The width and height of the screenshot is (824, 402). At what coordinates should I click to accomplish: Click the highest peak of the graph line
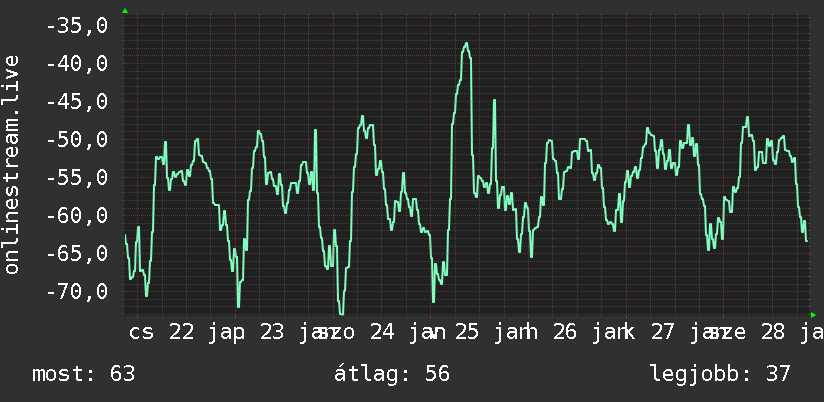(466, 44)
